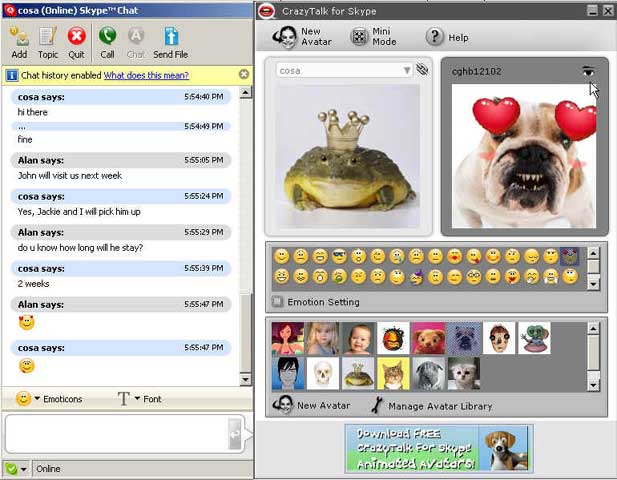The width and height of the screenshot is (617, 480).
Task: Open the Online status dropdown in Skype
Action: tap(16, 469)
